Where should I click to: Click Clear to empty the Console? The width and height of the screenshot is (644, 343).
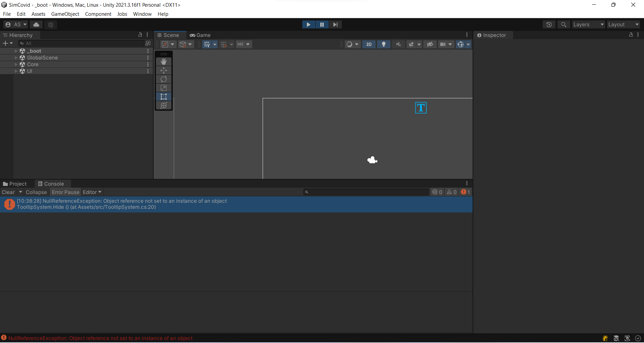pos(8,192)
